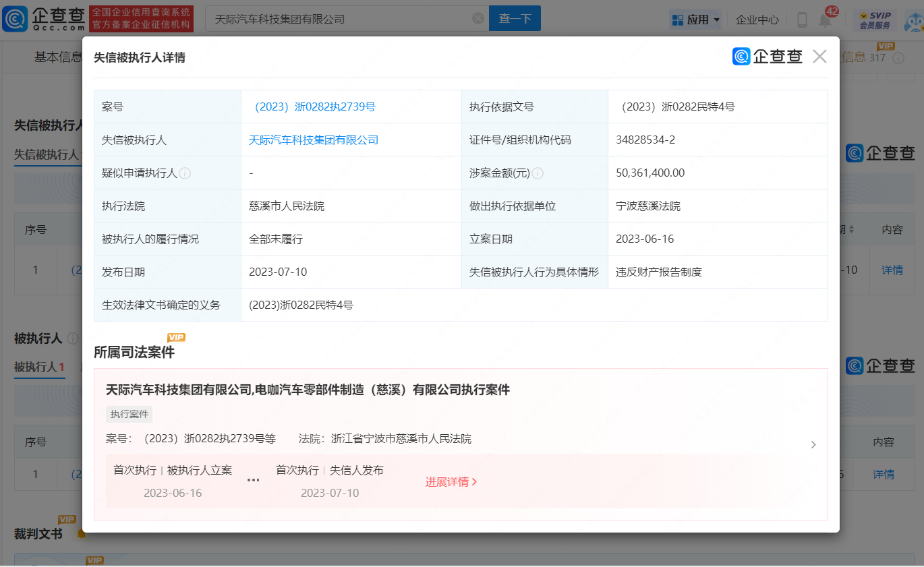Open the judicial case title for 电咖汽车零部件制造
This screenshot has height=567, width=924.
tap(308, 390)
